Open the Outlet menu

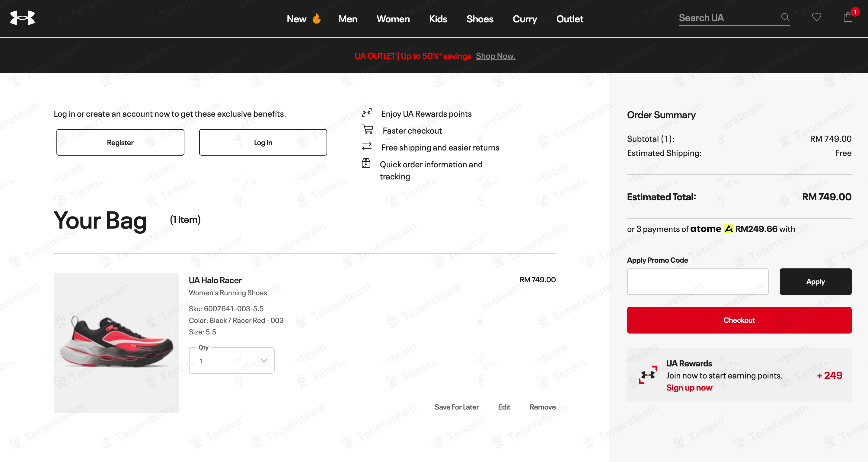tap(570, 19)
